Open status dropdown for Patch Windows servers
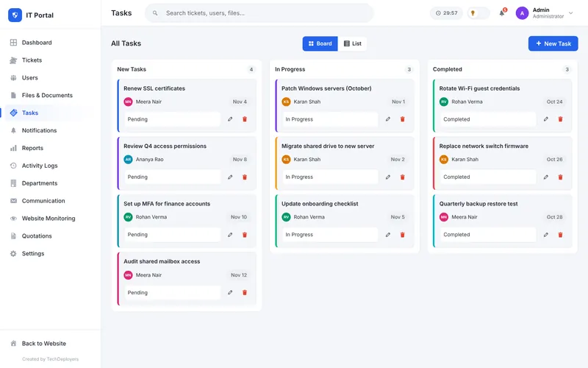Viewport: 588px width, 368px height. (x=330, y=119)
